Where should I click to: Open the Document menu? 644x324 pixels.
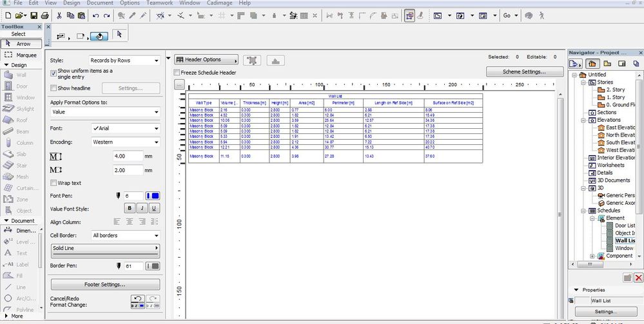coord(100,3)
